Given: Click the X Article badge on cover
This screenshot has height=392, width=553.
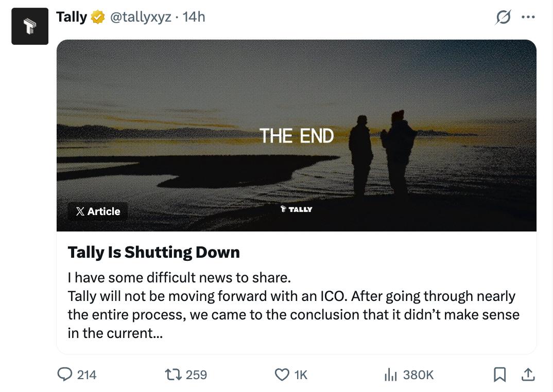Looking at the screenshot, I should point(98,211).
